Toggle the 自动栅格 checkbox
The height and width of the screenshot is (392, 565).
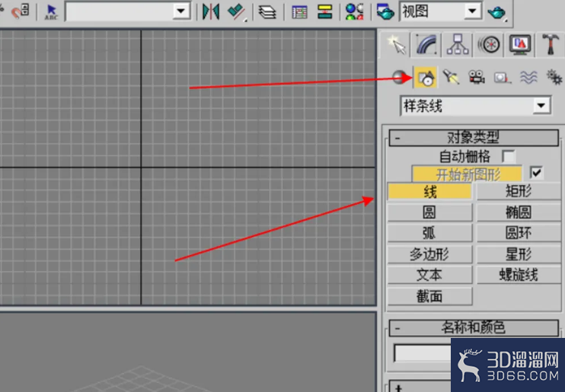508,157
